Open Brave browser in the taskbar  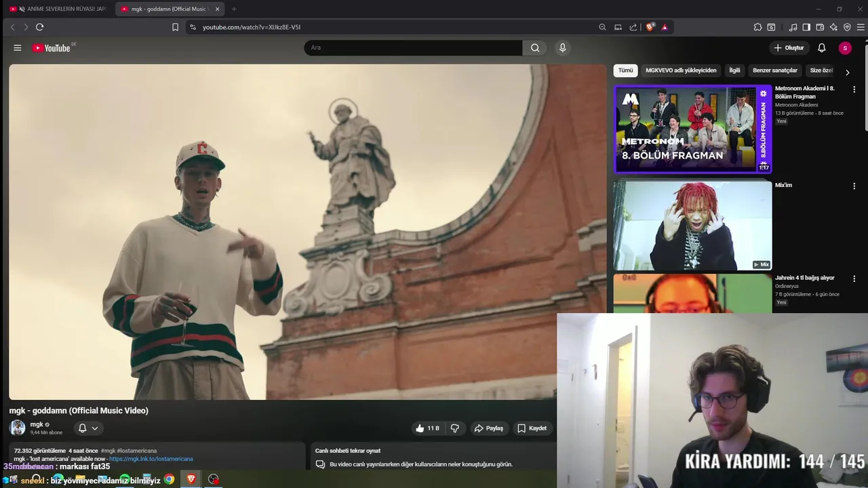(x=191, y=479)
